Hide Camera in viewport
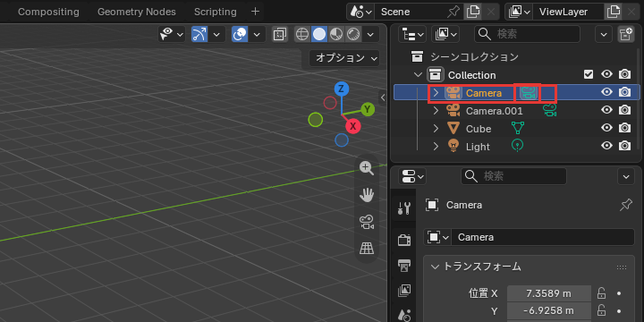Viewport: 644px width, 322px height. click(606, 92)
